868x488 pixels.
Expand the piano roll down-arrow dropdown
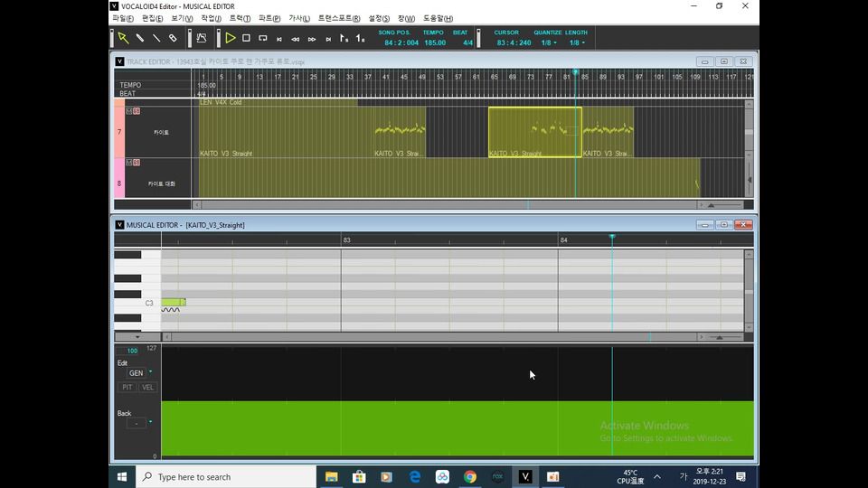click(137, 337)
